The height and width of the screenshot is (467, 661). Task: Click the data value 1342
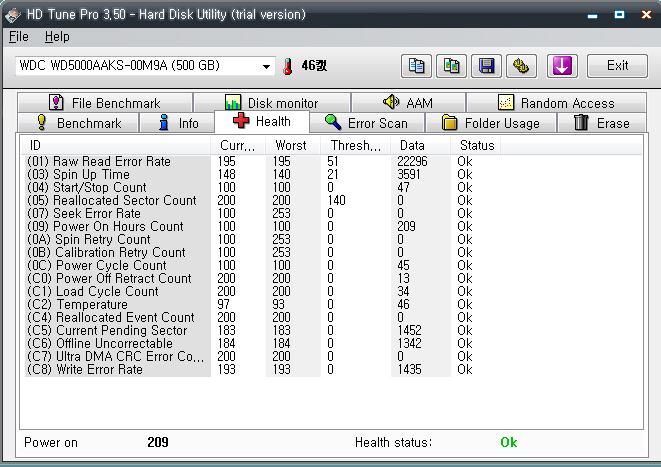[x=409, y=344]
